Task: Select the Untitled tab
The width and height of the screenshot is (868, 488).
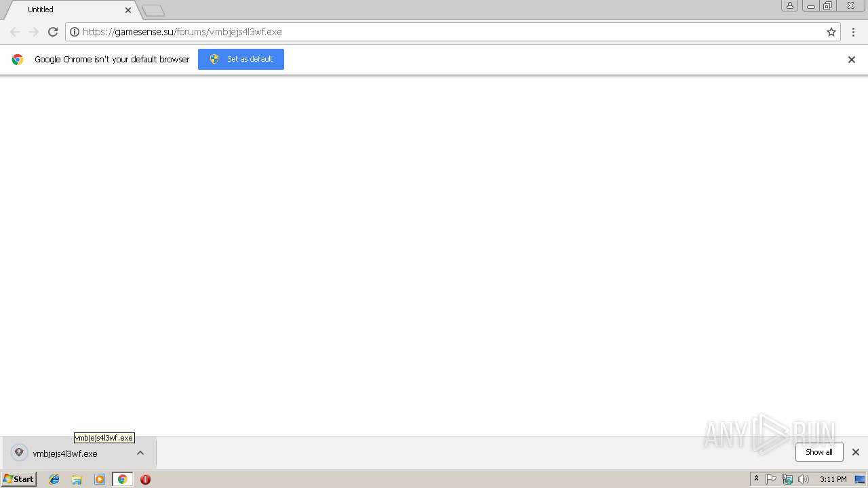Action: [x=71, y=9]
